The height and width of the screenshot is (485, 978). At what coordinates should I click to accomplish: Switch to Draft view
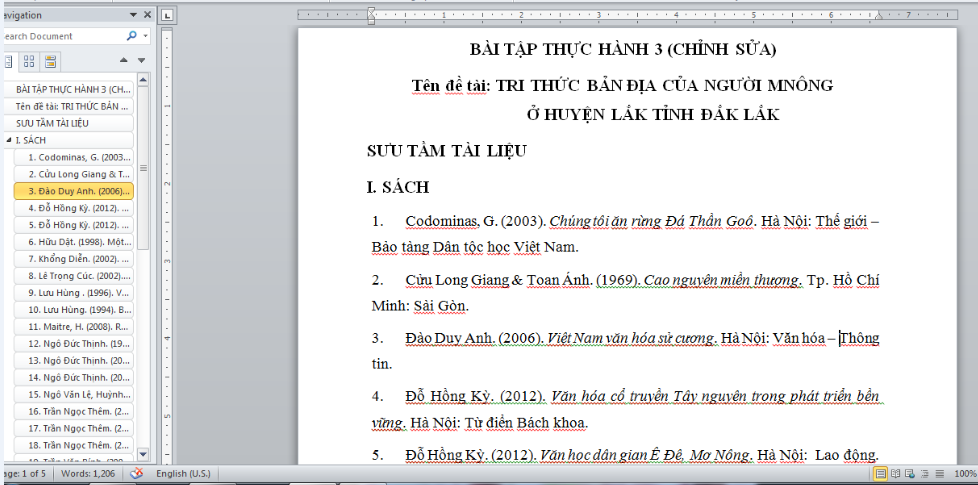939,474
